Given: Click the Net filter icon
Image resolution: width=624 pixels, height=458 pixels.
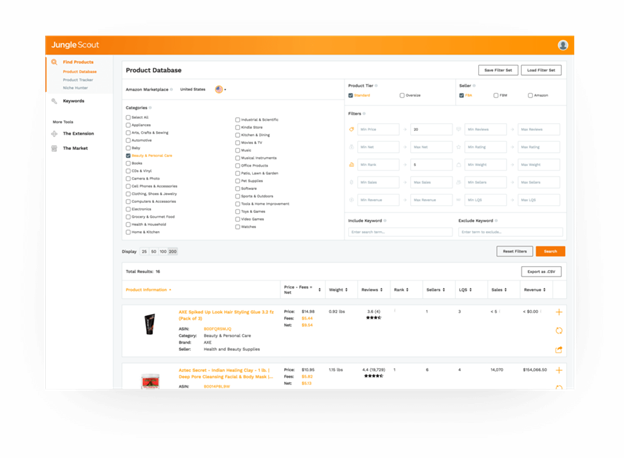Looking at the screenshot, I should pos(351,147).
